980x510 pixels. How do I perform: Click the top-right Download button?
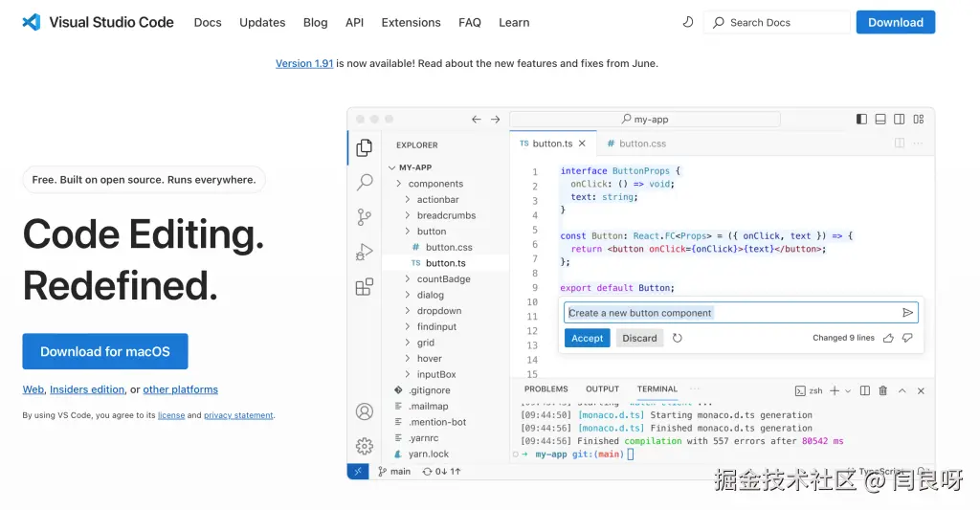pos(896,23)
